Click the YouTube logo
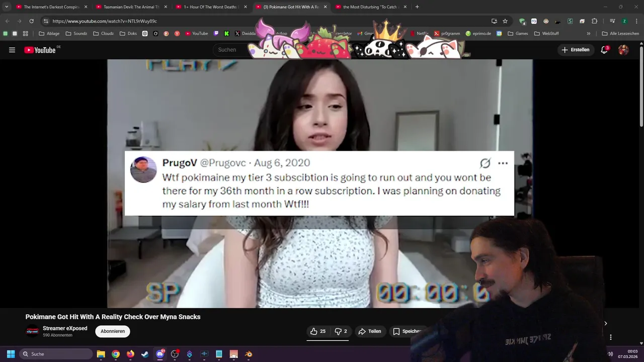This screenshot has width=644, height=362. coord(40,50)
